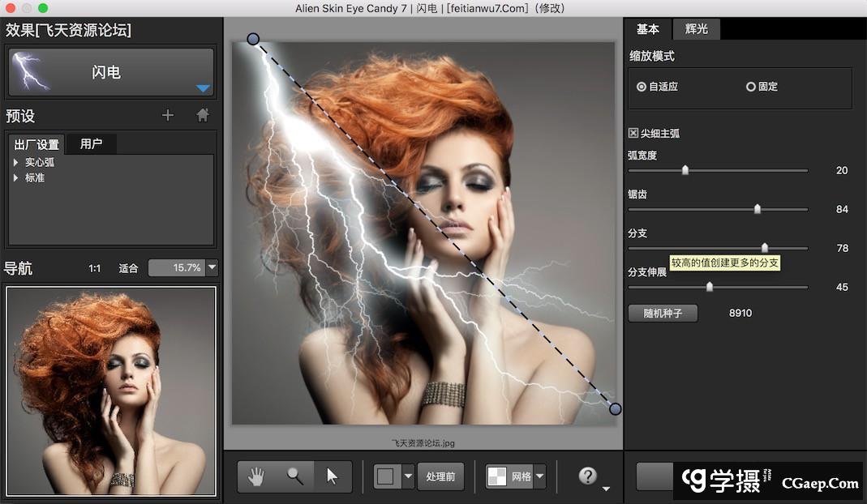Select the Hand pan tool
Screen dimensions: 867x504
(x=256, y=476)
